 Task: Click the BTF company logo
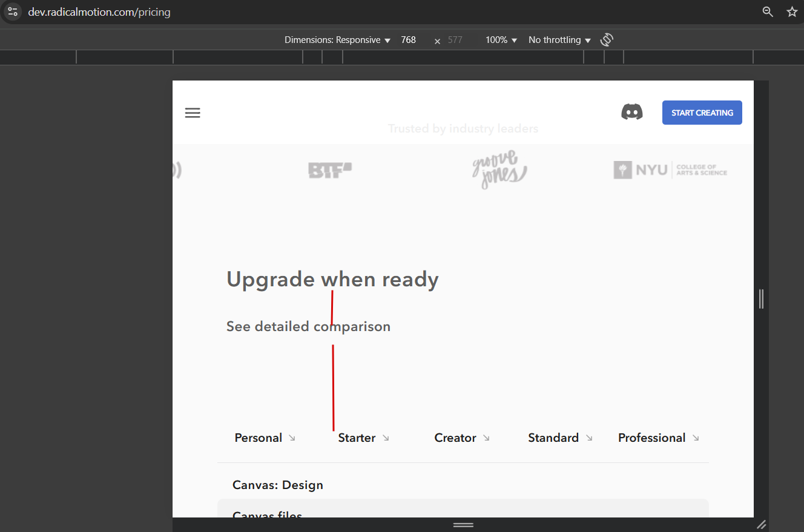point(330,170)
